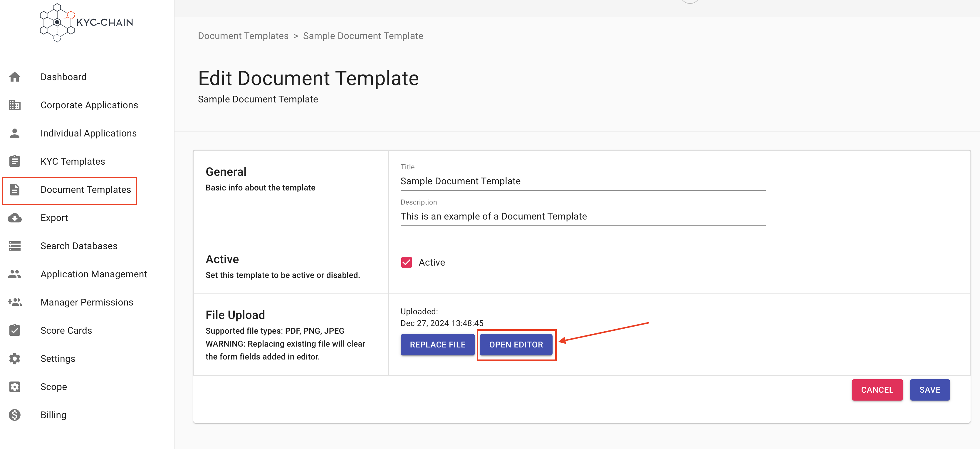Screen dimensions: 980x449
Task: Click the 'General' section heading
Action: (x=226, y=172)
